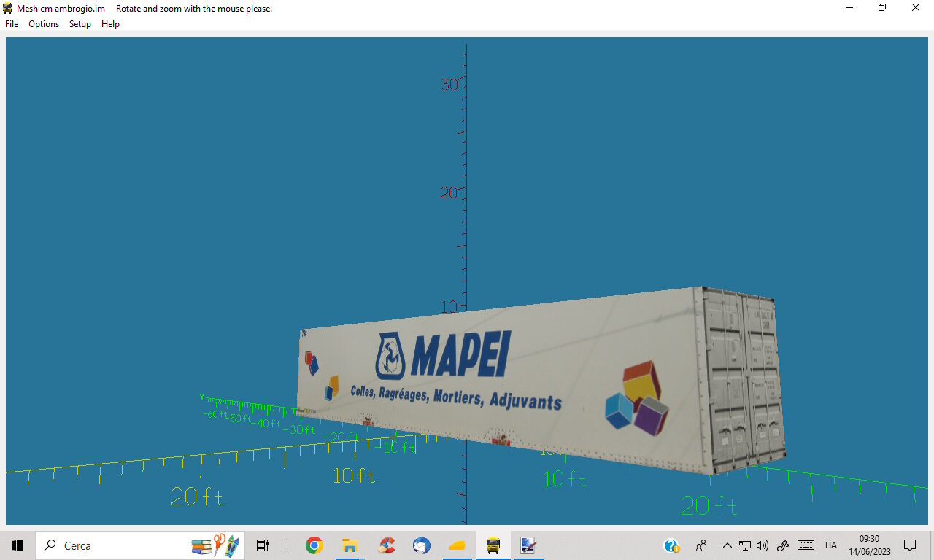Viewport: 934px width, 560px height.
Task: Click the pen workspace tray icon
Action: pos(783,545)
